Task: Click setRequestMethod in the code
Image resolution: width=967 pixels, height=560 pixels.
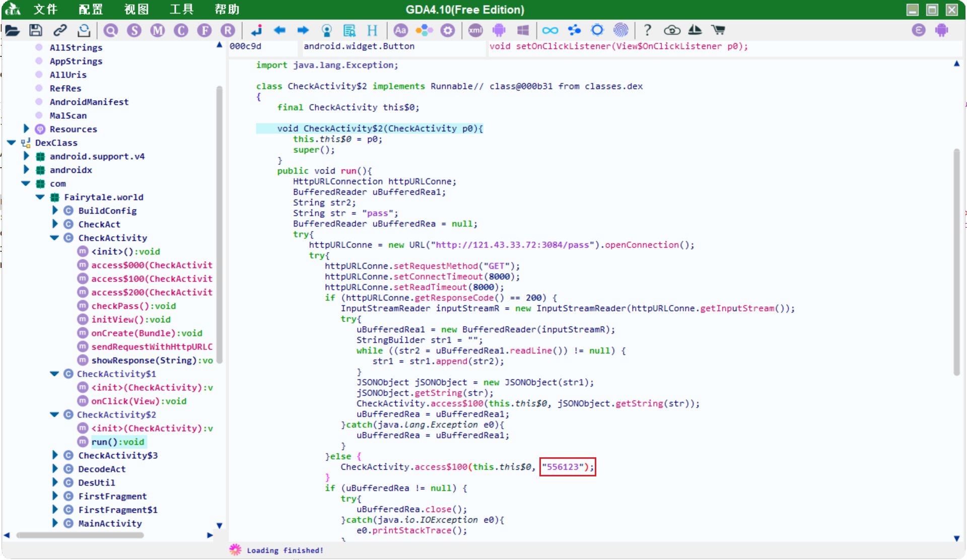Action: tap(436, 266)
